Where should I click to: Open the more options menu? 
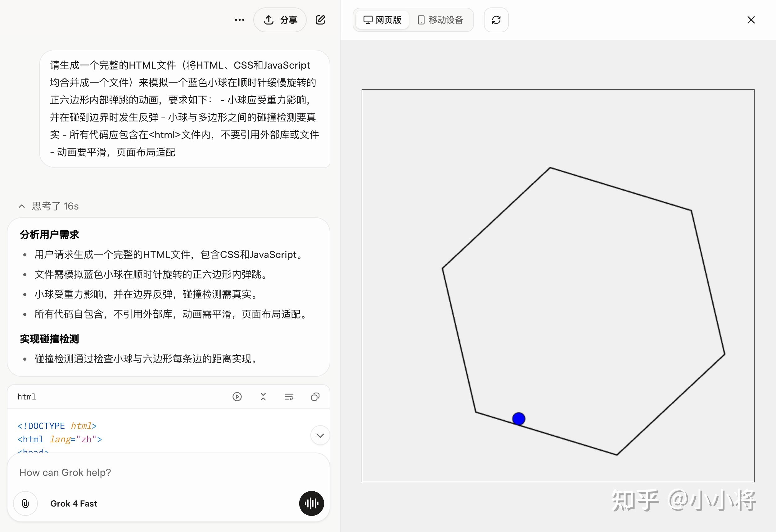[239, 20]
